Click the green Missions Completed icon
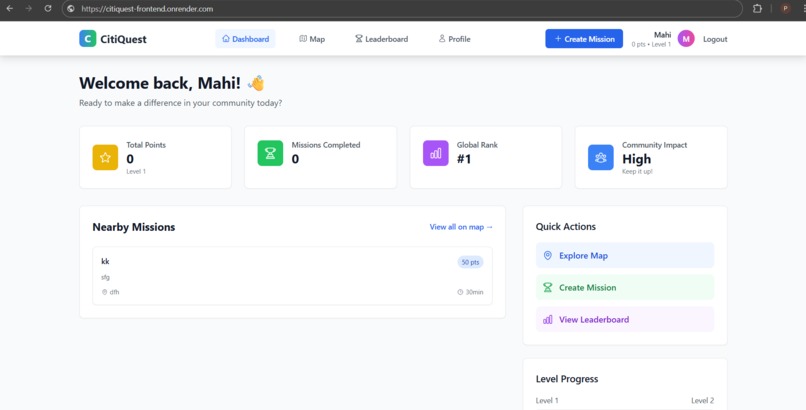Screen dimensions: 806x410 coord(270,153)
